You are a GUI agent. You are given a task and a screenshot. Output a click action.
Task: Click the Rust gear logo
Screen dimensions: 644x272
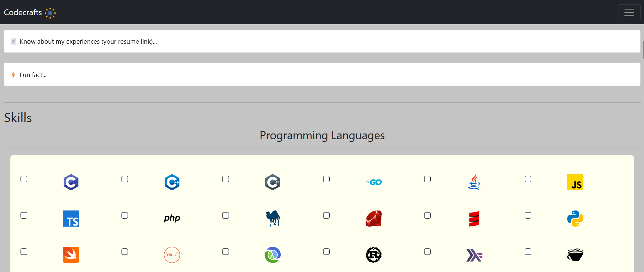click(x=374, y=255)
